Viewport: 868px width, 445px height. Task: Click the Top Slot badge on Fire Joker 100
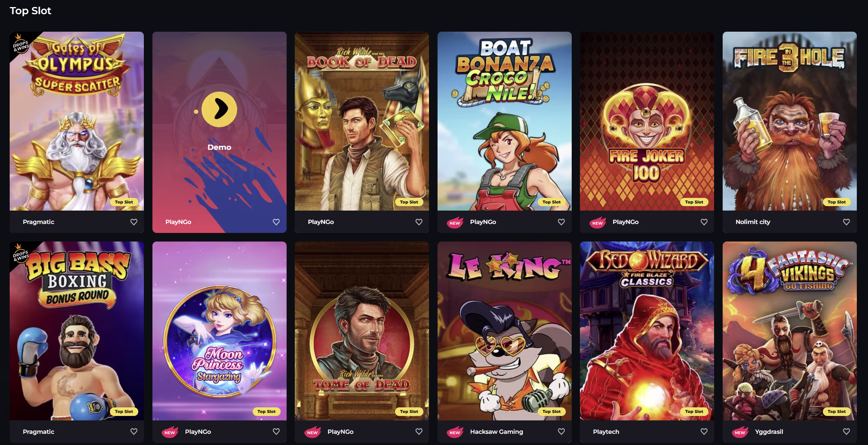point(694,202)
